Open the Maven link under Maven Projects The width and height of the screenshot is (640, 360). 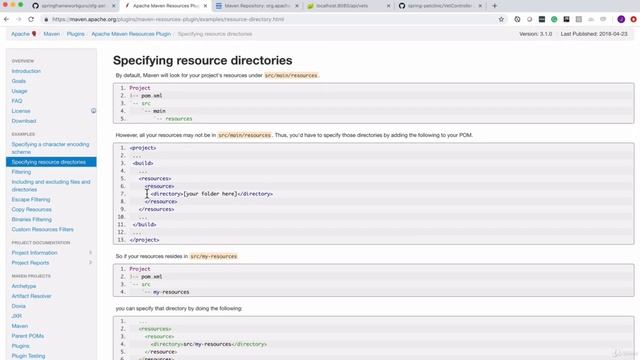click(20, 326)
